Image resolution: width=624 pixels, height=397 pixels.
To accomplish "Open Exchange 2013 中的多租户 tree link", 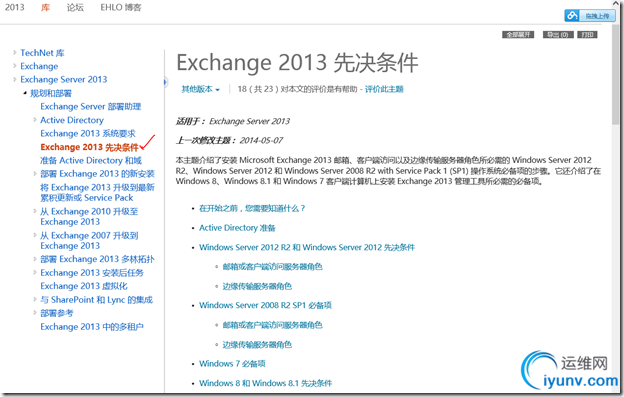I will click(x=92, y=327).
